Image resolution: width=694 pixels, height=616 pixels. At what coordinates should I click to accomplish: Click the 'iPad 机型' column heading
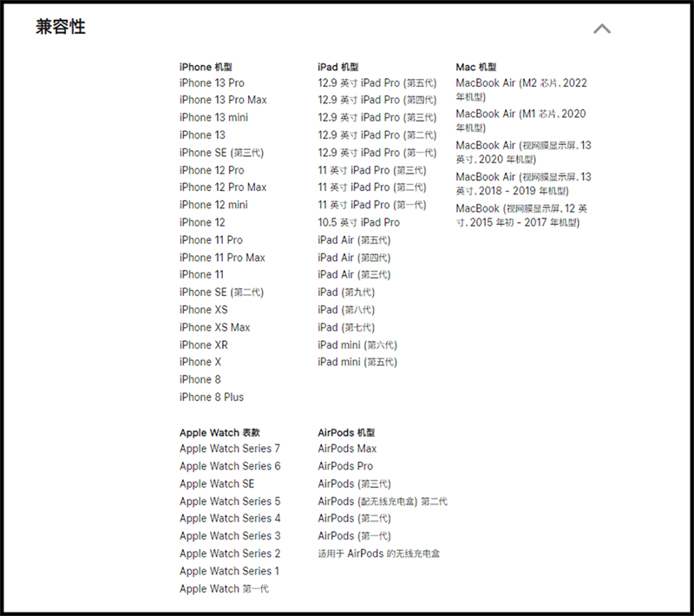[x=338, y=67]
